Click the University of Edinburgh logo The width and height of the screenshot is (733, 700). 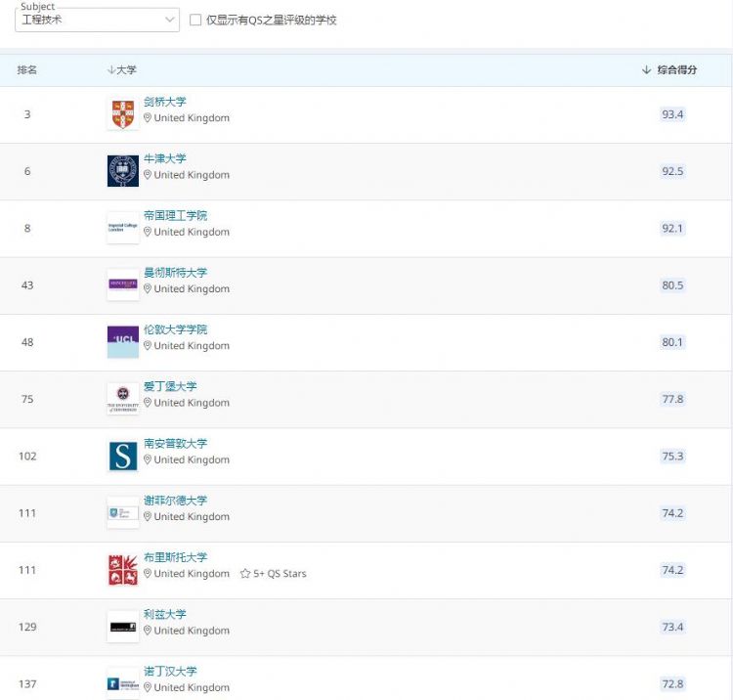122,398
